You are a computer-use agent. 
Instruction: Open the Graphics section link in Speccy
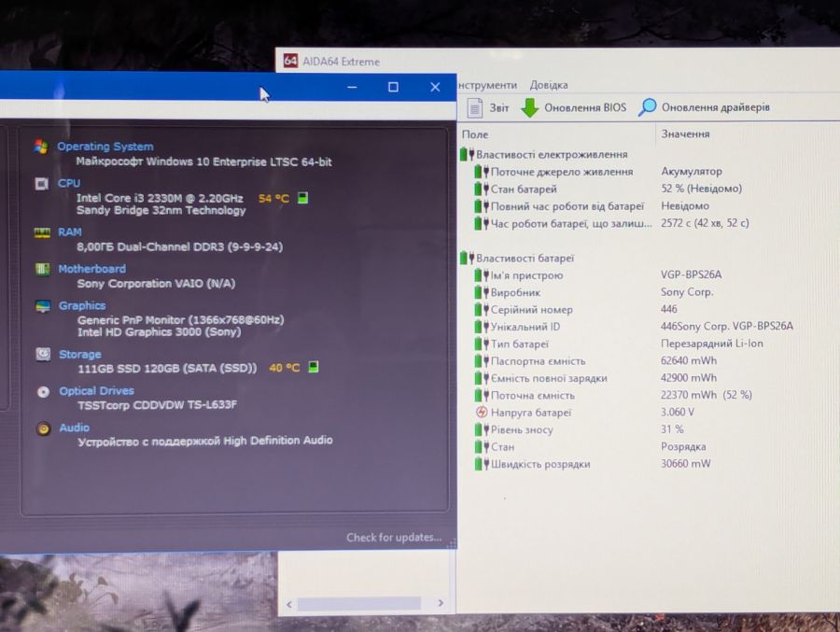[x=82, y=305]
